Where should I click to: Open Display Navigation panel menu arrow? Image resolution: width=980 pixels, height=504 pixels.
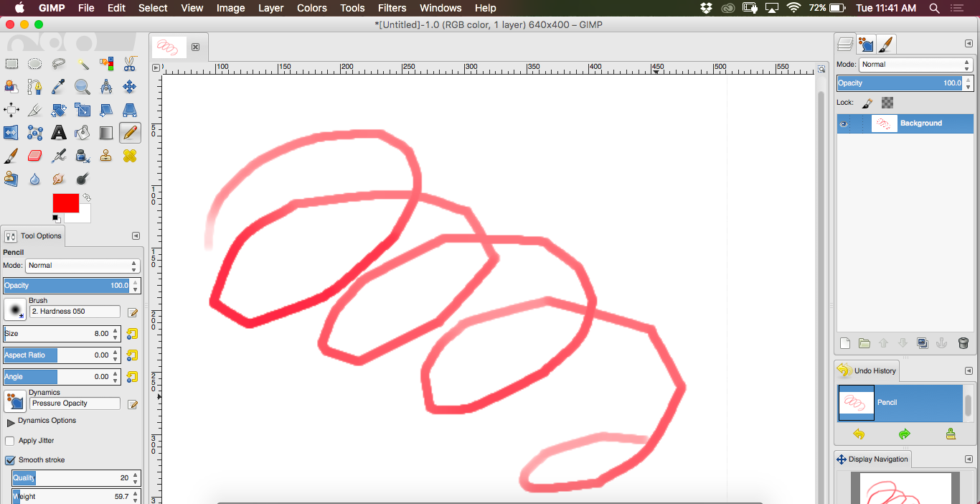click(x=969, y=459)
